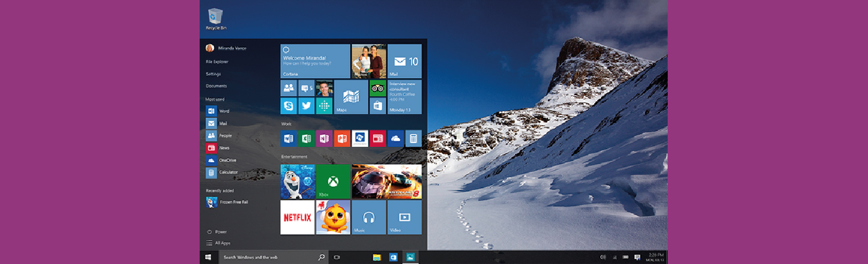This screenshot has height=264, width=868.
Task: Open Frozen Free Fall under Recently added
Action: tap(227, 202)
